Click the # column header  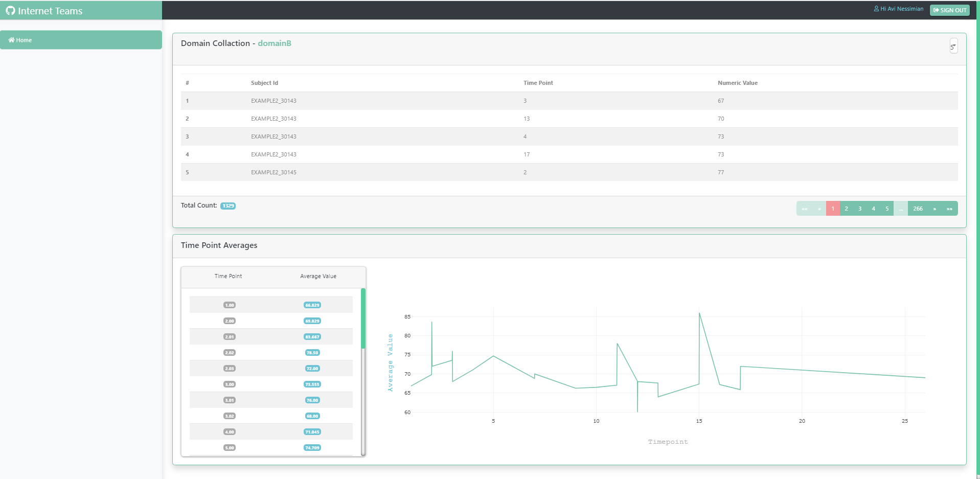point(187,83)
